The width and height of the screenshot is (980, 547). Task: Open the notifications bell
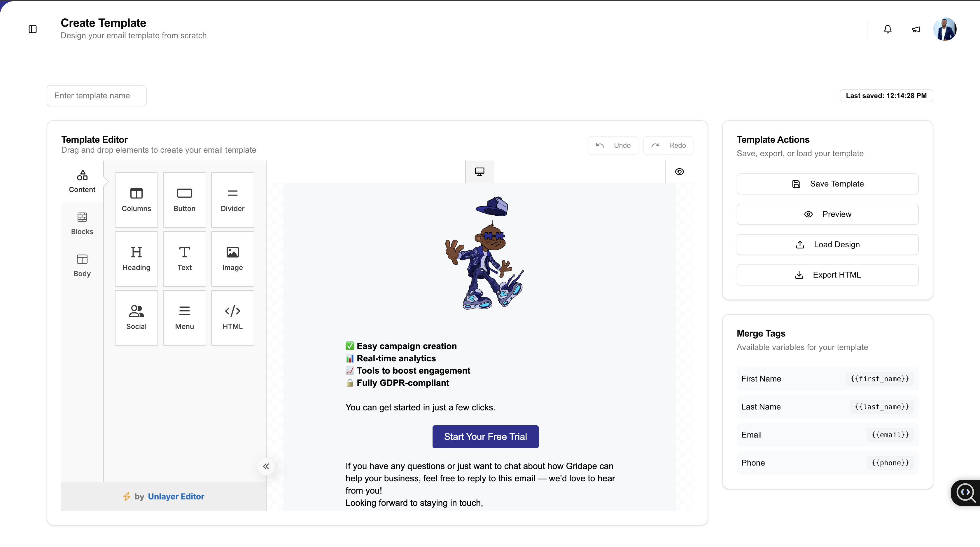888,29
